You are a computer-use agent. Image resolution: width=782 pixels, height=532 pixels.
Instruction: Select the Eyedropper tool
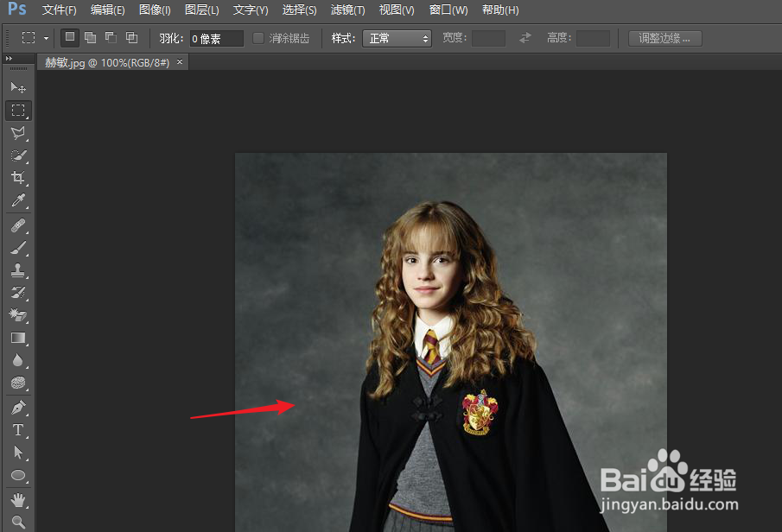18,200
